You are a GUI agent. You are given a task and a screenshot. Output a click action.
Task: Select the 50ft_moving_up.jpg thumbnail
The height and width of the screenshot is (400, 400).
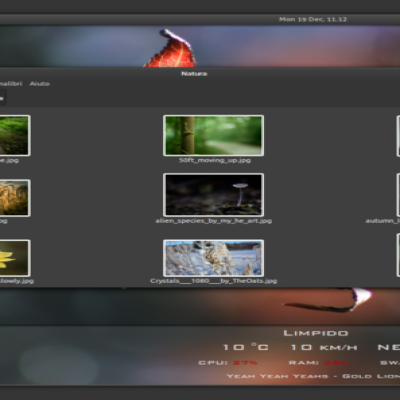(213, 135)
